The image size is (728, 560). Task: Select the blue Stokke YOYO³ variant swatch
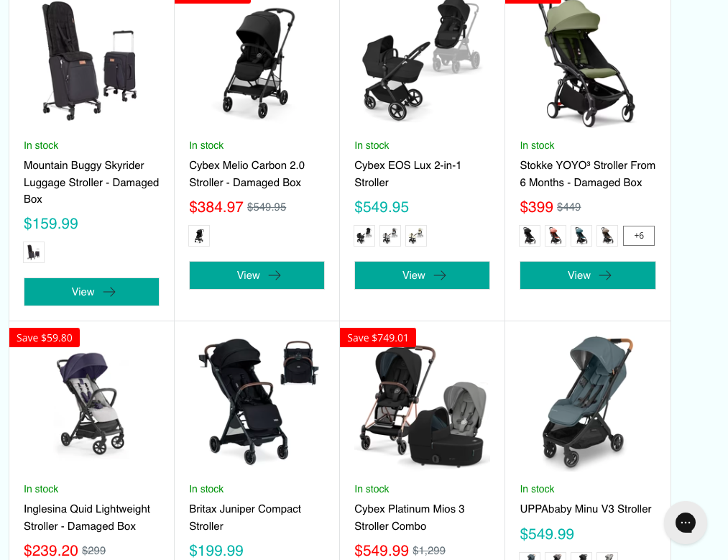(x=581, y=236)
